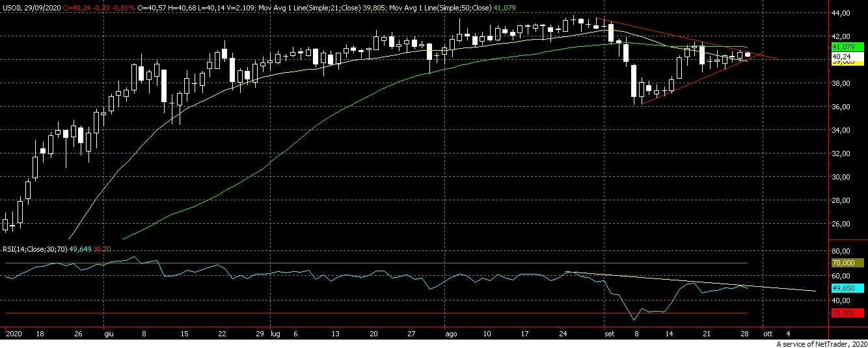868x348 pixels.
Task: Click the 26,00 price axis label
Action: coord(841,224)
